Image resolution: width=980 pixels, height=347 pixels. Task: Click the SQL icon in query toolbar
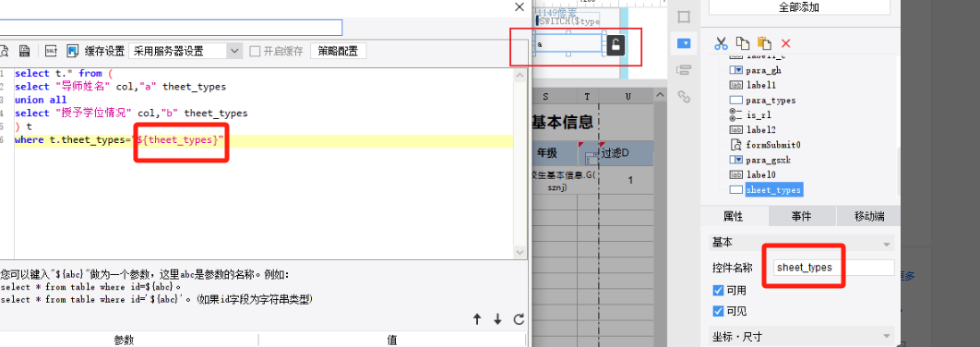(53, 51)
